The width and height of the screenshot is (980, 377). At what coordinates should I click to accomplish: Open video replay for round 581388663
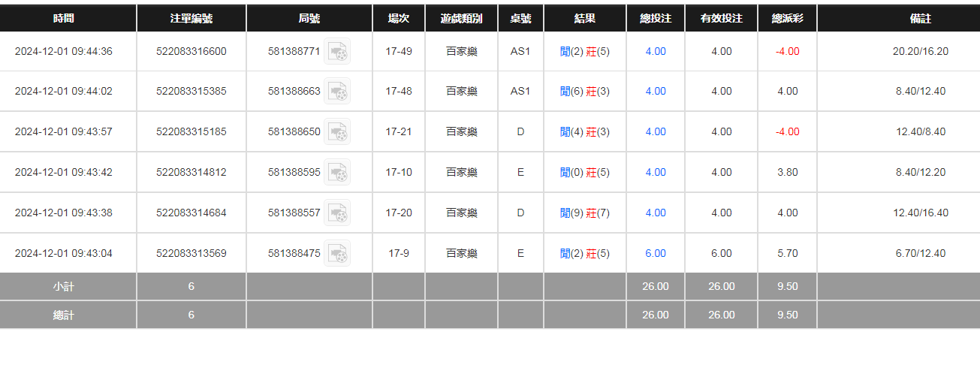[337, 92]
